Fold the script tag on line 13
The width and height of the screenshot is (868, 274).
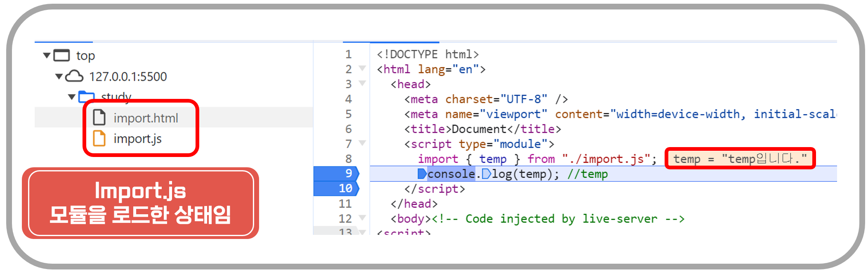(x=362, y=232)
